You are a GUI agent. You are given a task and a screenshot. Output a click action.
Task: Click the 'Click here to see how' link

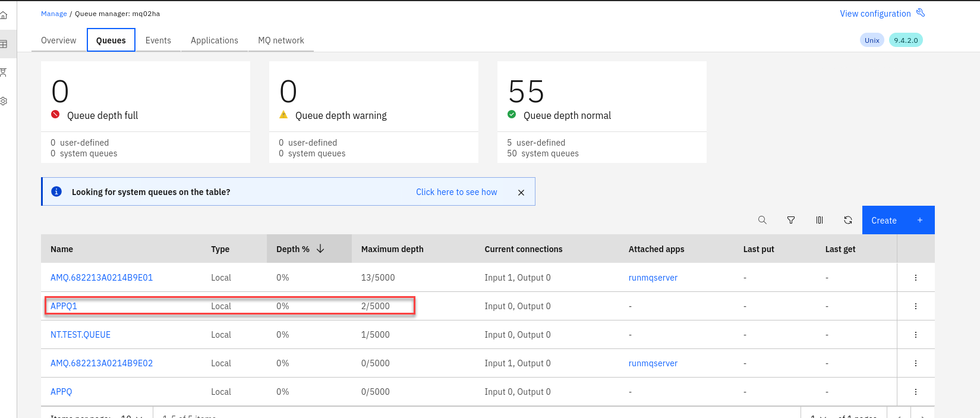[x=456, y=192]
